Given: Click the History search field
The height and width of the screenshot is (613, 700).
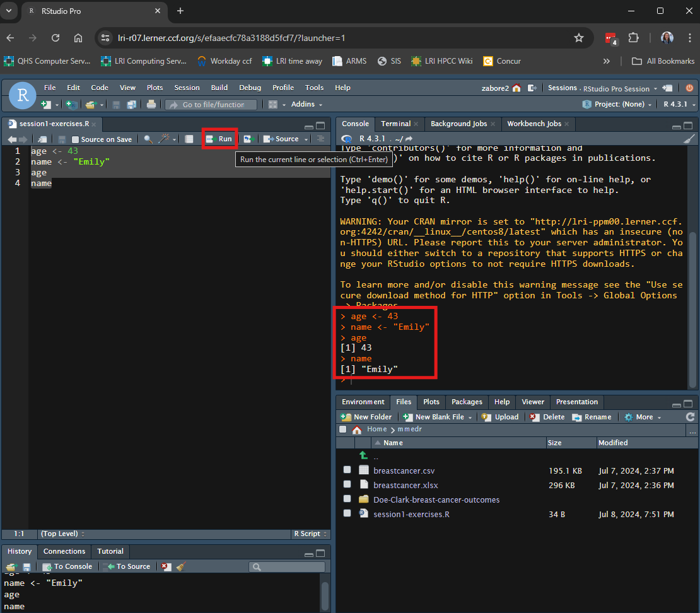Looking at the screenshot, I should tap(287, 566).
